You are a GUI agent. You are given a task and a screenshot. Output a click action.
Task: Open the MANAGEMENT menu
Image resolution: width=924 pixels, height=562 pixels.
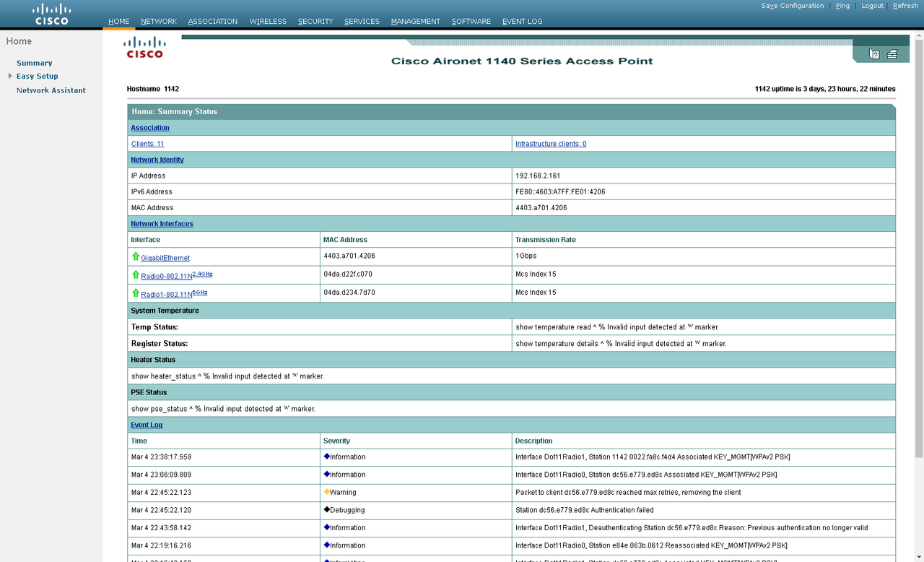point(416,22)
